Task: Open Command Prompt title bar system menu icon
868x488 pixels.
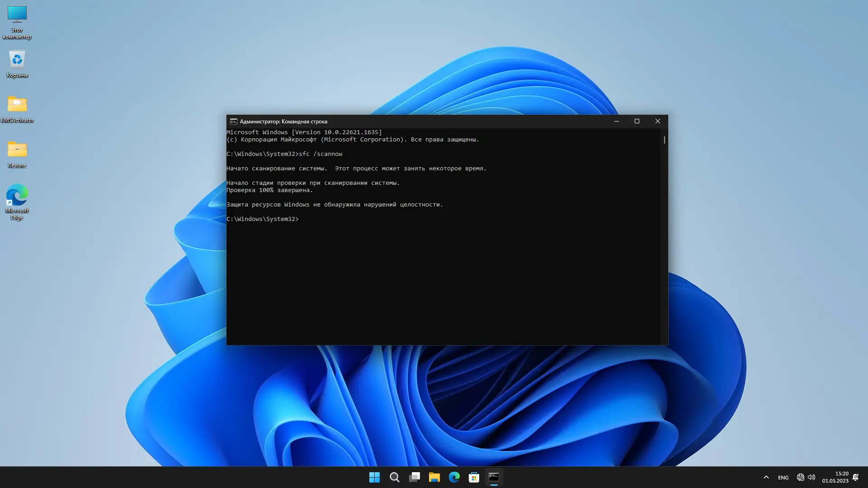Action: (x=233, y=121)
